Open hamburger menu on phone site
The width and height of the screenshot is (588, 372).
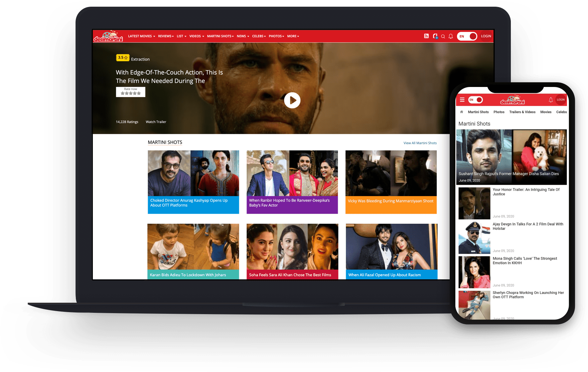pyautogui.click(x=462, y=100)
